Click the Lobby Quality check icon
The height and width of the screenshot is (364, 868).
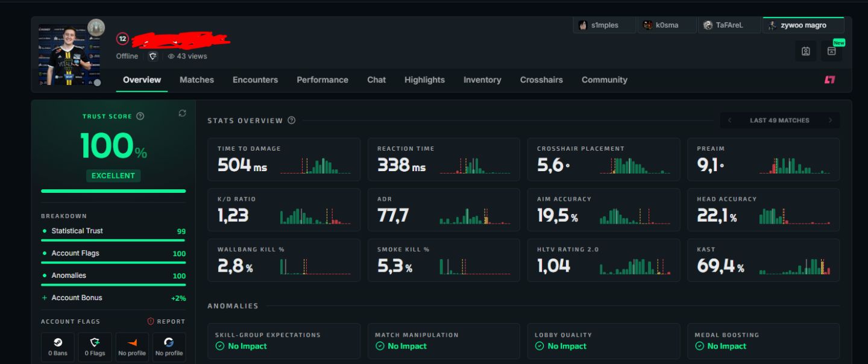[x=539, y=346]
